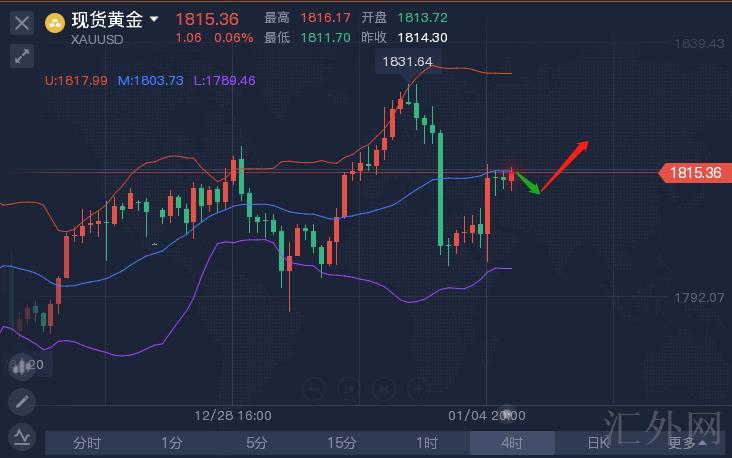Click the gold coin symbol icon
The width and height of the screenshot is (732, 458).
56,20
